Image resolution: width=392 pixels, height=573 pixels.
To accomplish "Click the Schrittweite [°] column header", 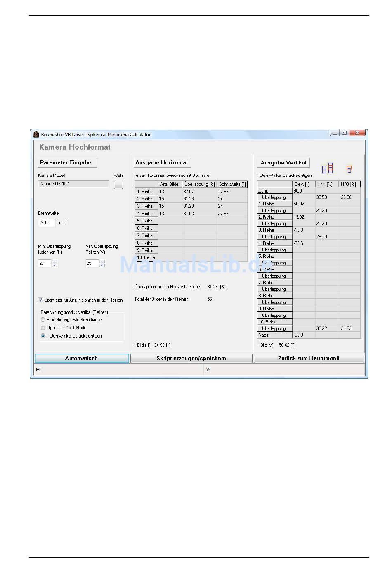I will click(232, 184).
